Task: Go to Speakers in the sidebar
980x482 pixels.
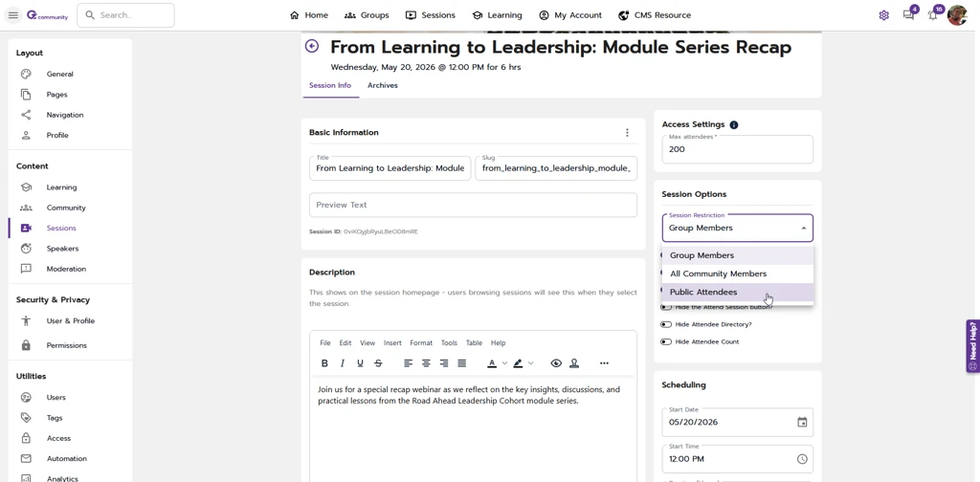Action: click(62, 249)
